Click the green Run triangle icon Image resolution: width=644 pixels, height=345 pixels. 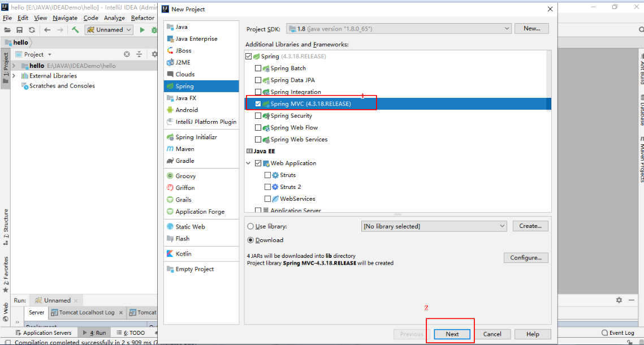coord(142,29)
